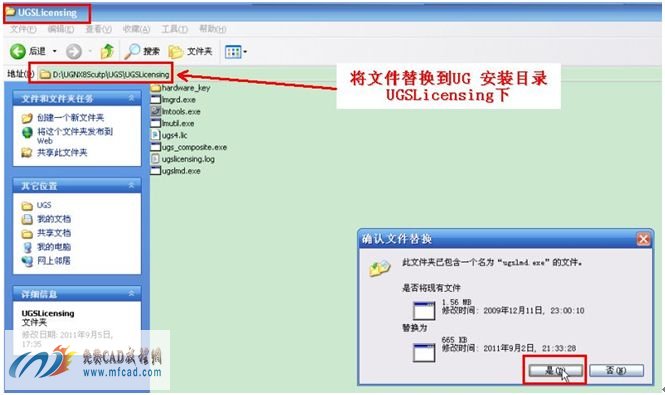Click 是(Y) to confirm file replace

point(555,370)
